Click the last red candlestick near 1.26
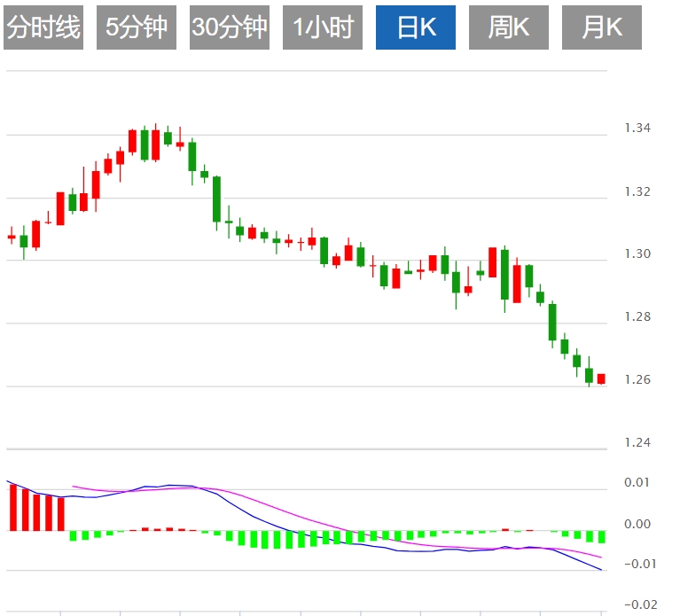Viewport: 680px width, 616px height. (x=601, y=378)
